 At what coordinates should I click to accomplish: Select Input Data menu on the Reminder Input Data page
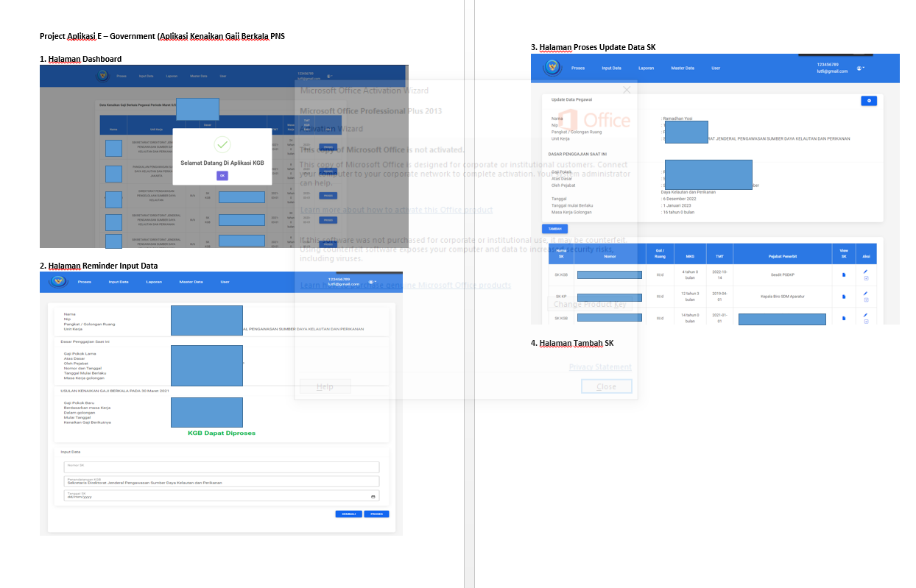119,282
